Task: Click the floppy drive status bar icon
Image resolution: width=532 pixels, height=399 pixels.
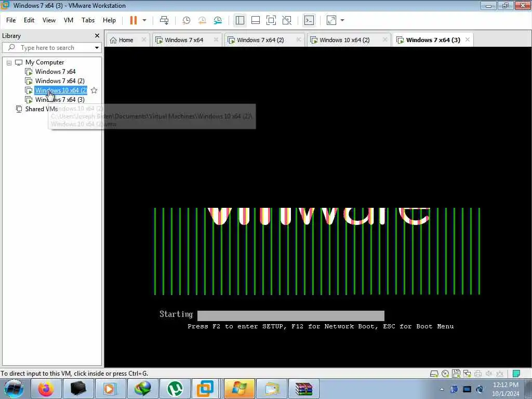Action: point(456,374)
